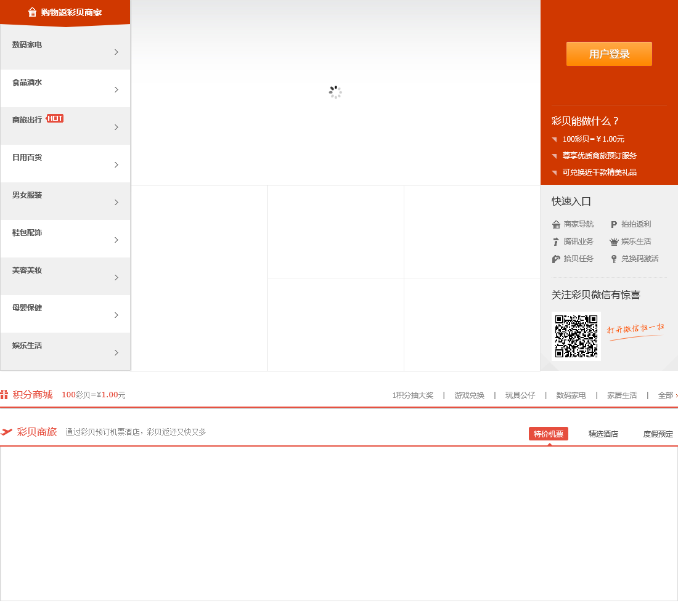
Task: Click the 兑换码激活 key icon
Action: [x=613, y=259]
